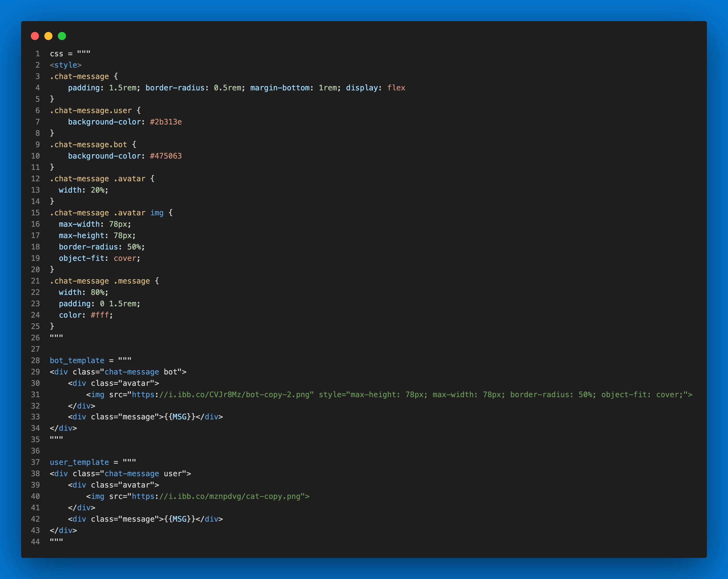This screenshot has width=728, height=579.
Task: Click the .chat-message.user selector
Action: click(91, 110)
